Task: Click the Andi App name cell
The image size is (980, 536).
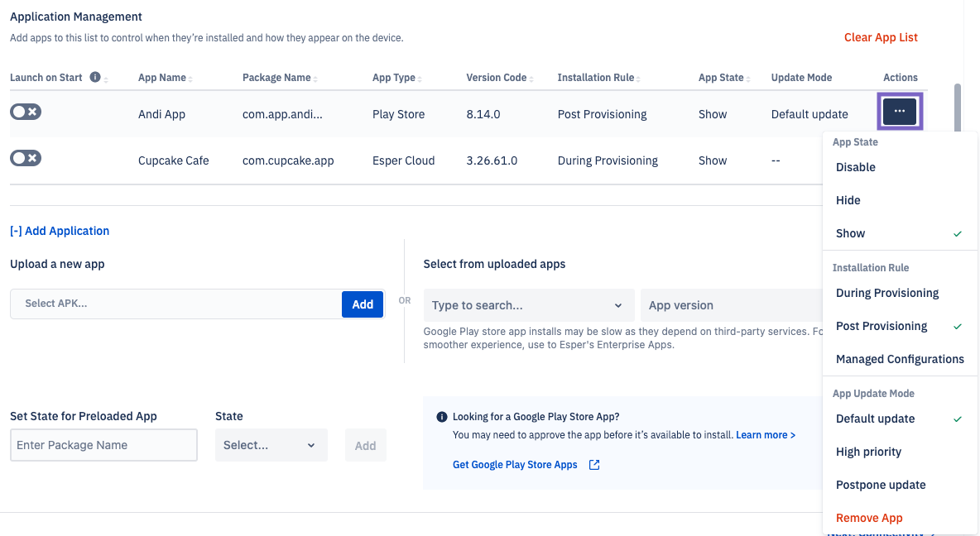Action: tap(162, 114)
